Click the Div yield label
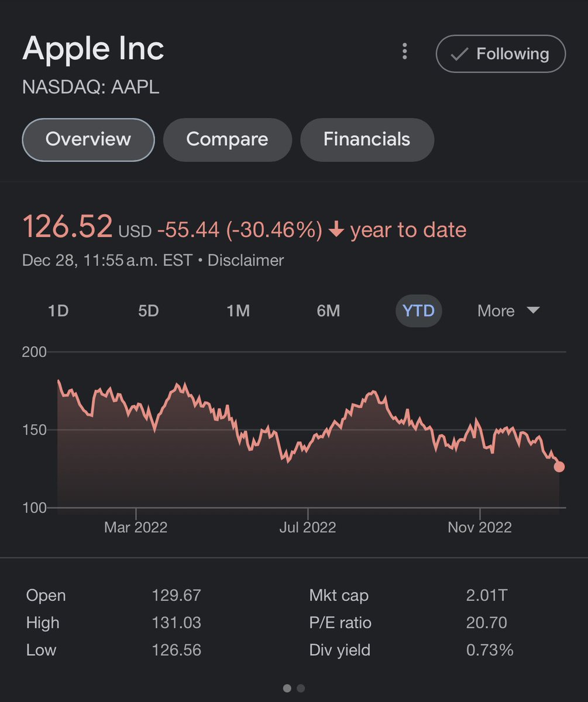Image resolution: width=588 pixels, height=702 pixels. point(339,650)
